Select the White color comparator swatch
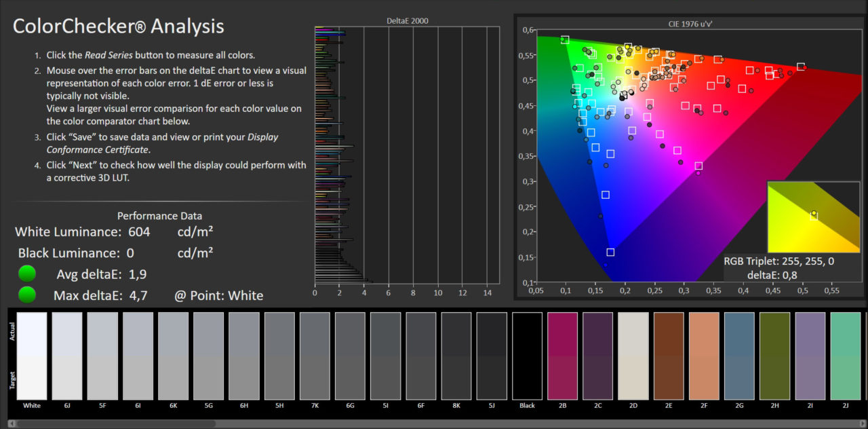The width and height of the screenshot is (868, 429). pos(32,356)
